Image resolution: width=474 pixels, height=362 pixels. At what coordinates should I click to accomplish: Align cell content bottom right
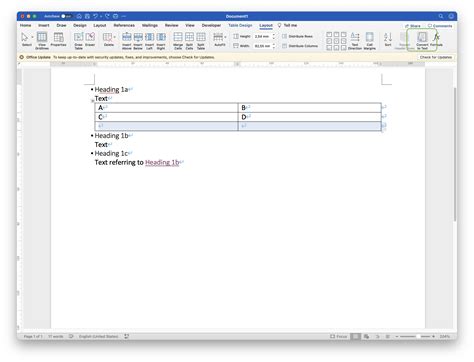[x=343, y=48]
